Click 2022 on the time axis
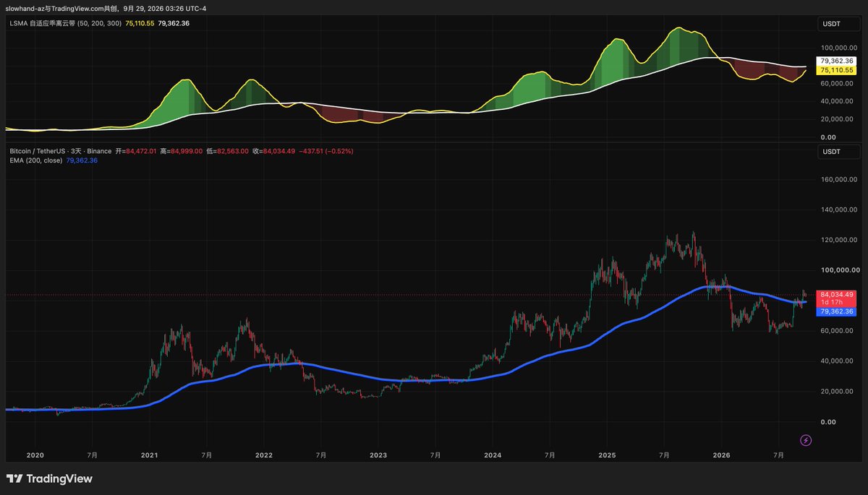 point(263,455)
